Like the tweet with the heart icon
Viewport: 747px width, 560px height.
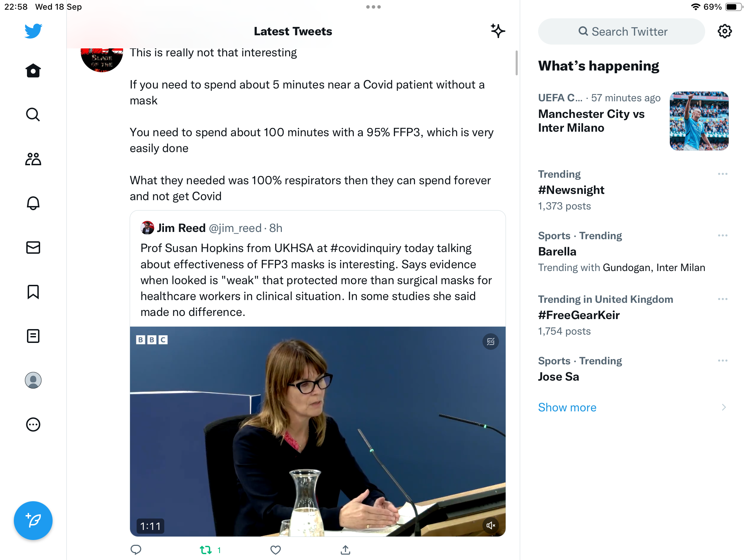click(276, 550)
